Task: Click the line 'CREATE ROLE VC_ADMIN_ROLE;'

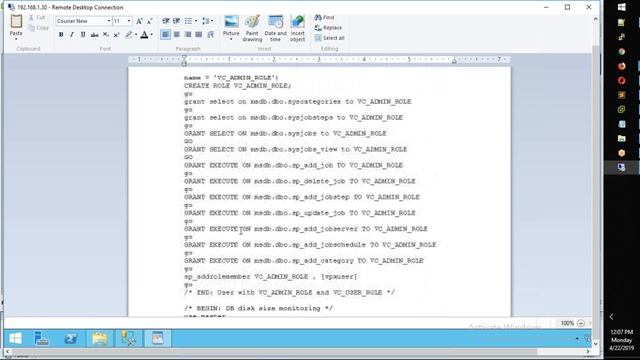Action: (237, 86)
